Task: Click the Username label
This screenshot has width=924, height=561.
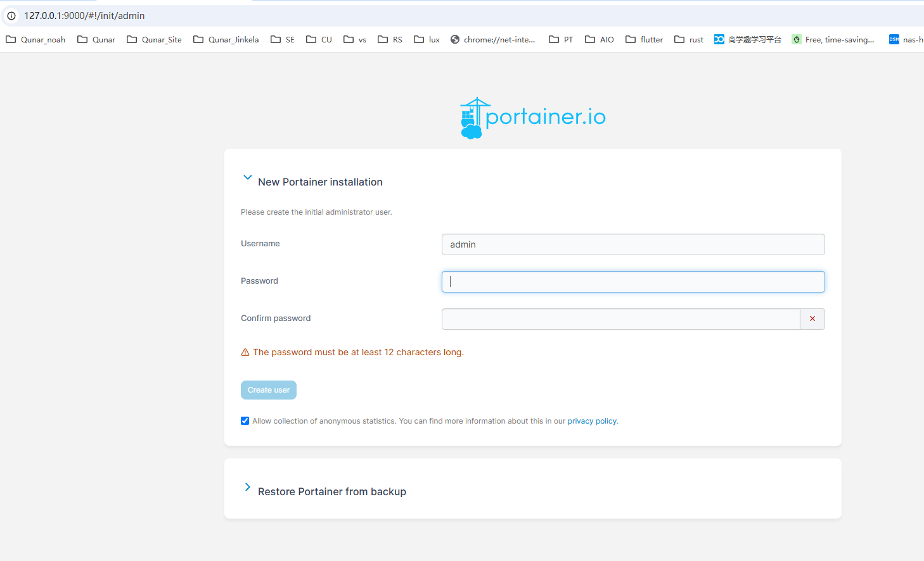Action: tap(260, 244)
